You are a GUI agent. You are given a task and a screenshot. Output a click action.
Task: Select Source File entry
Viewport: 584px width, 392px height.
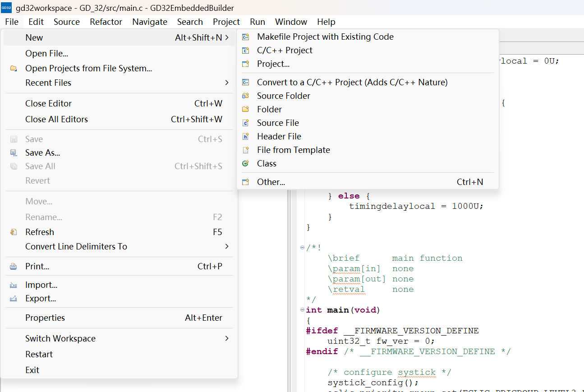(368, 123)
